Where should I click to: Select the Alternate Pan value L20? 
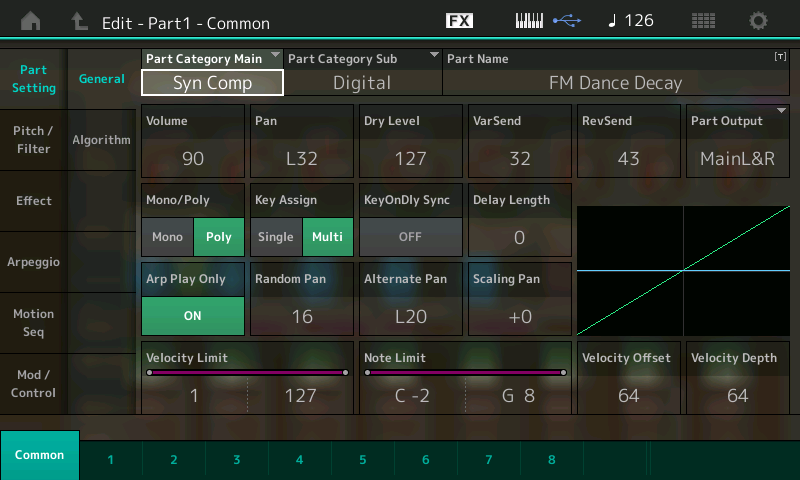411,316
